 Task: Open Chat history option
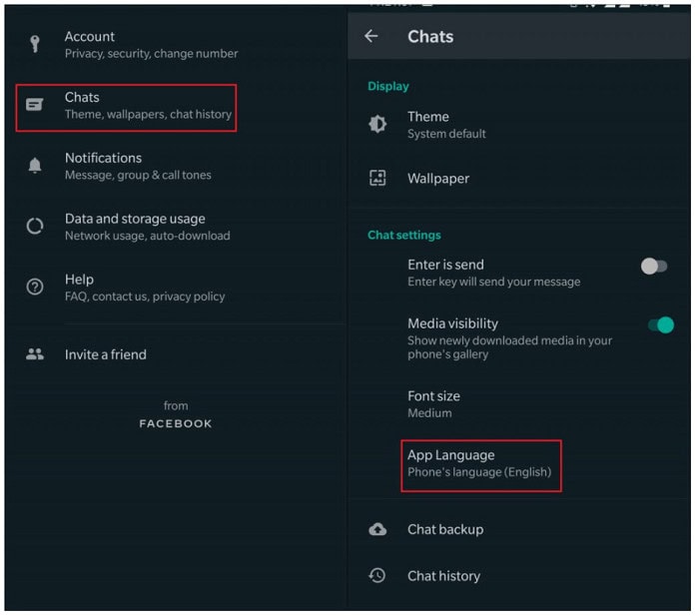519,576
